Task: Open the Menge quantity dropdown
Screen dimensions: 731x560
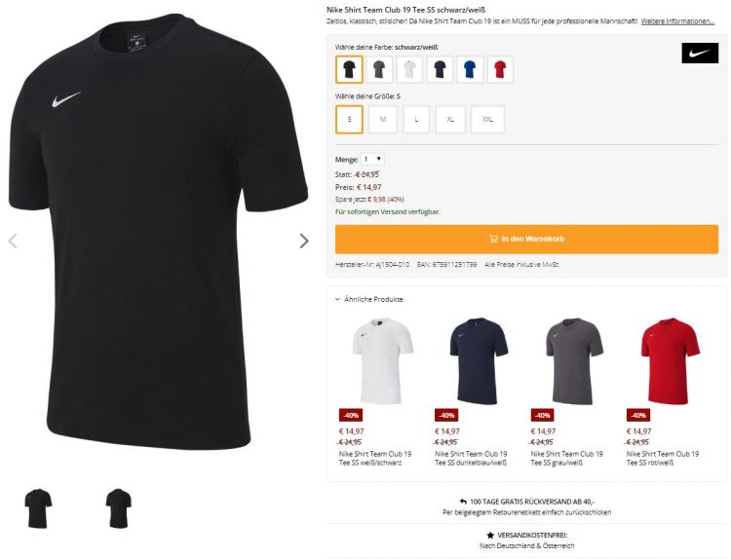Action: tap(372, 160)
